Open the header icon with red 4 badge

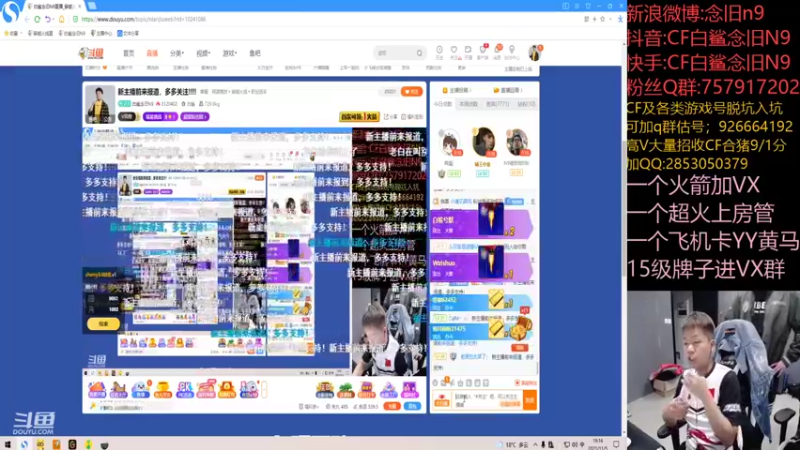[483, 50]
